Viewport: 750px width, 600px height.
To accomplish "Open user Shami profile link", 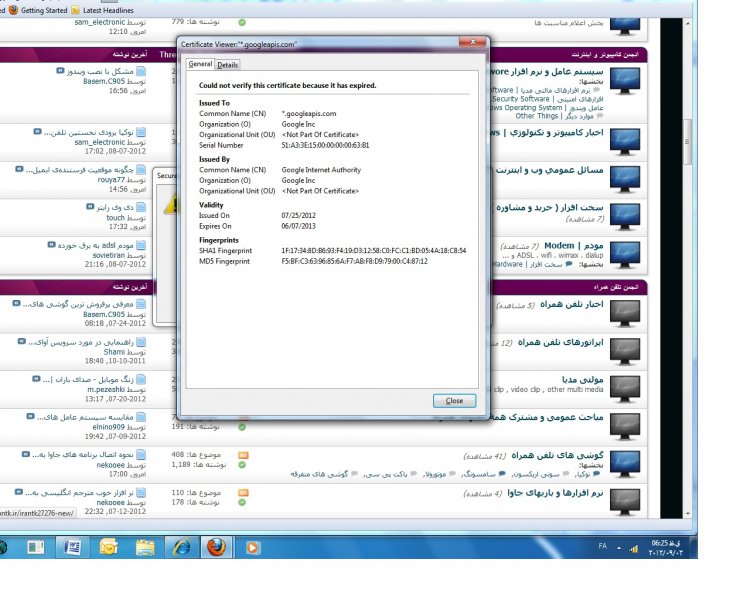I will pos(114,352).
